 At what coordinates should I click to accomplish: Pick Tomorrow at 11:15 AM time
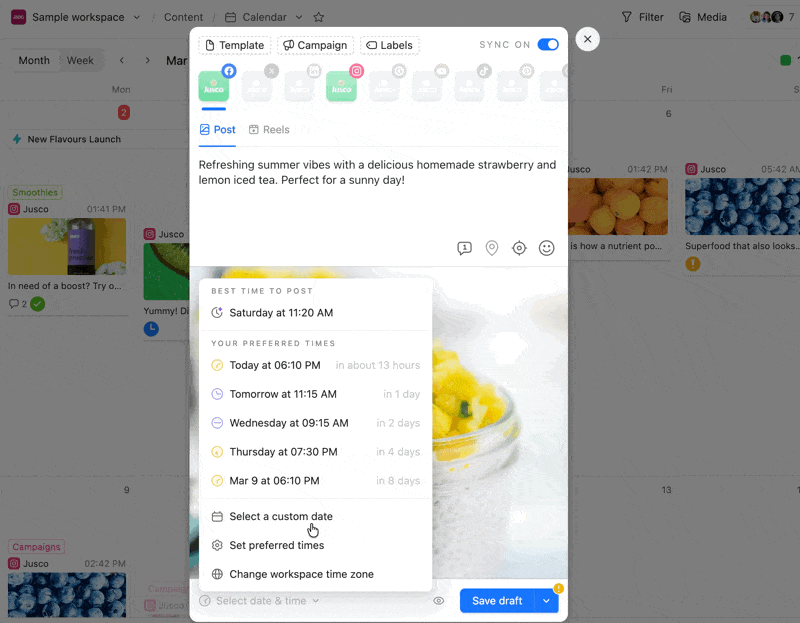(x=283, y=394)
